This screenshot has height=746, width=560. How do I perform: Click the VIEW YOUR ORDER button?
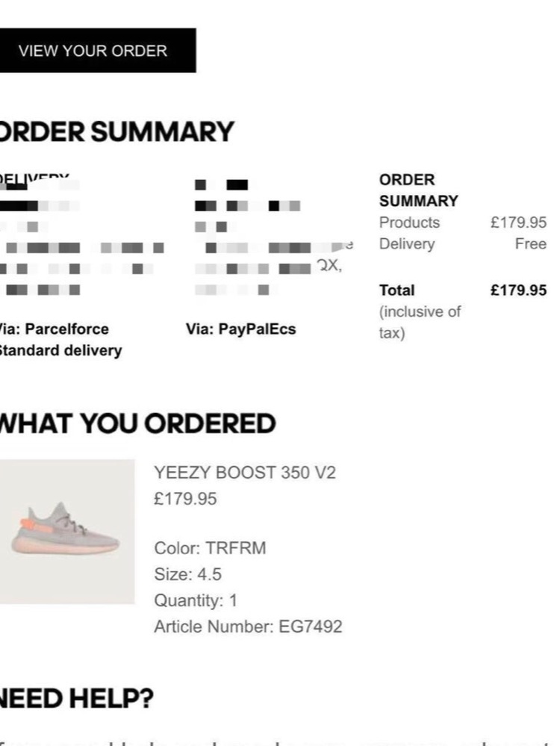(x=98, y=51)
